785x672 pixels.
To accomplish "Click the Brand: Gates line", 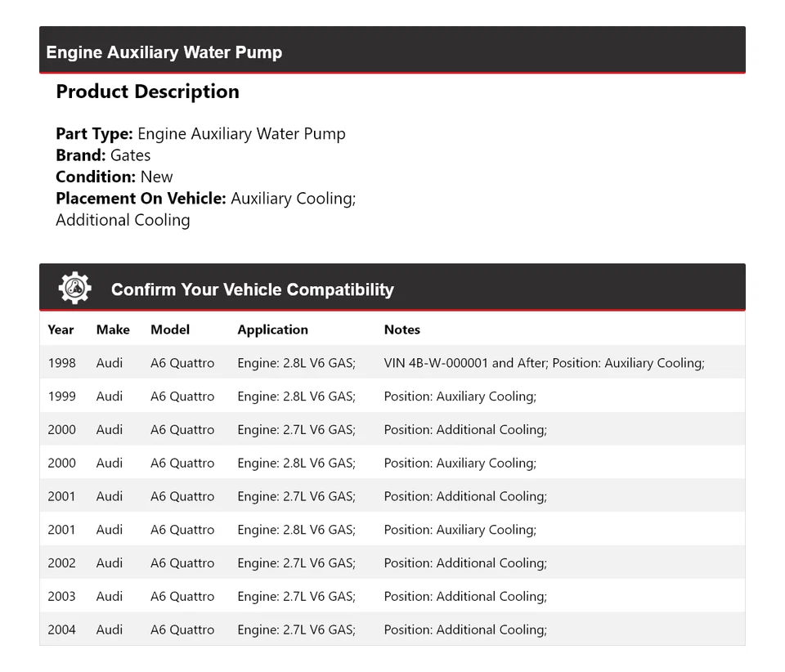I will point(103,155).
